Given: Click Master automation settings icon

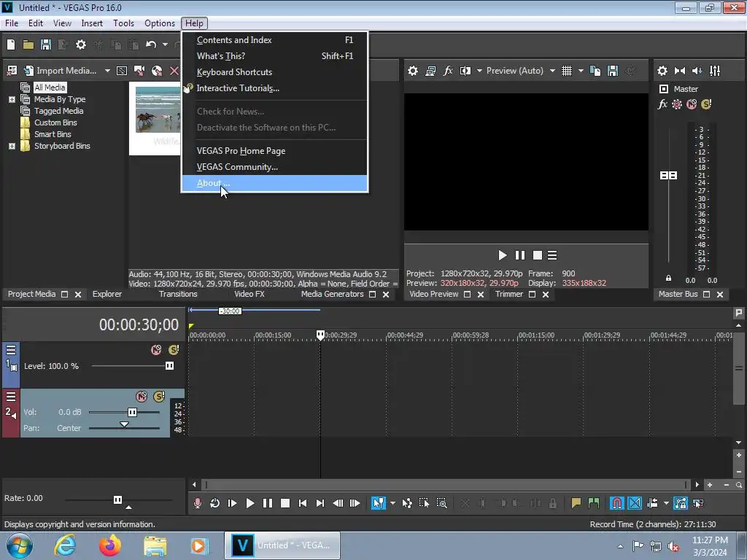Looking at the screenshot, I should [677, 104].
